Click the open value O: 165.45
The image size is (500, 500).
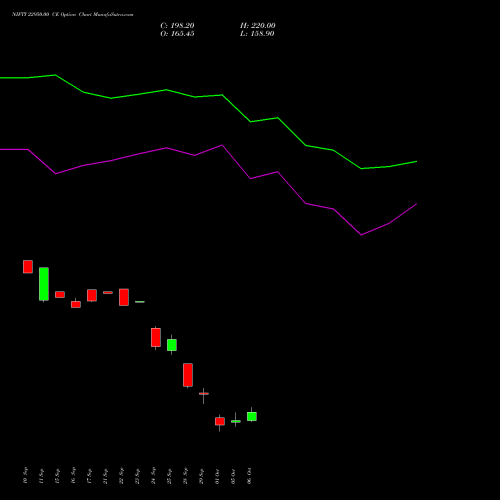177,34
